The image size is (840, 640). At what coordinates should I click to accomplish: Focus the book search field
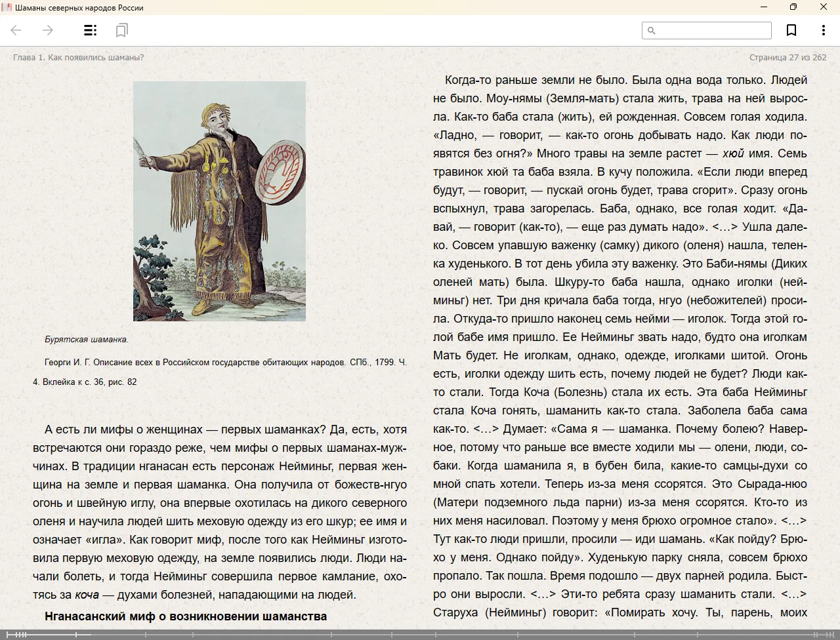[713, 30]
